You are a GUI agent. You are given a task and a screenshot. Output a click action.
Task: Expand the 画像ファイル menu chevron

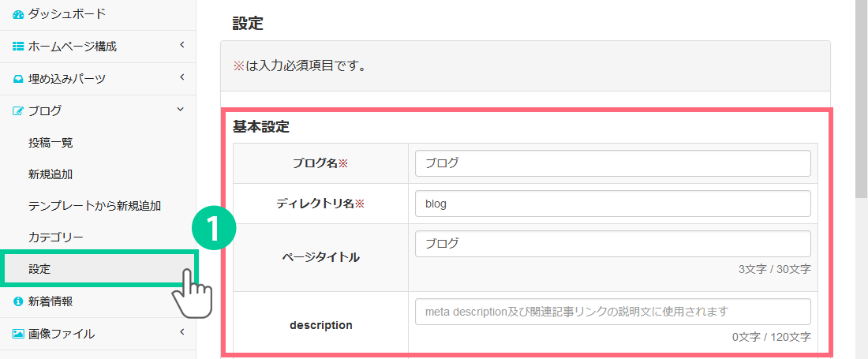point(181,333)
